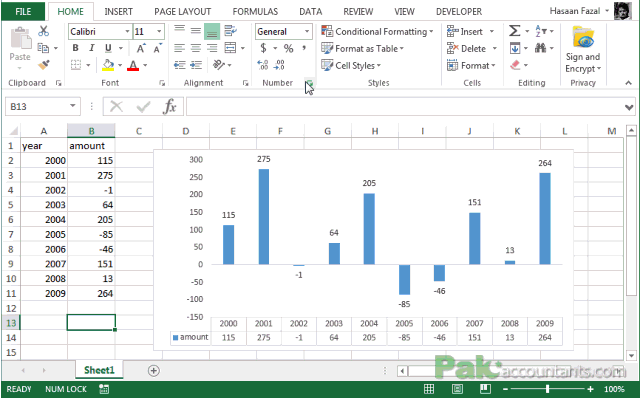This screenshot has width=640, height=398.
Task: Open Sort & Filter icon
Action: [541, 31]
